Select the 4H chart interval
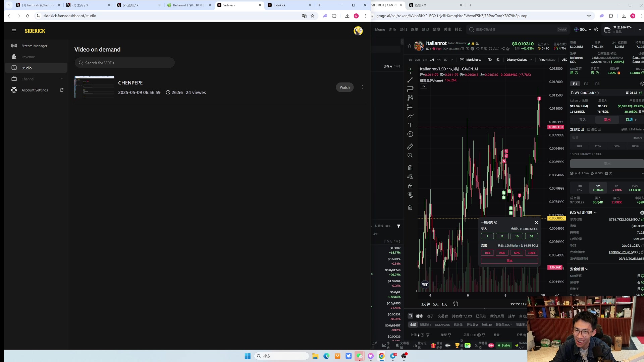This screenshot has height=362, width=644. pyautogui.click(x=438, y=60)
